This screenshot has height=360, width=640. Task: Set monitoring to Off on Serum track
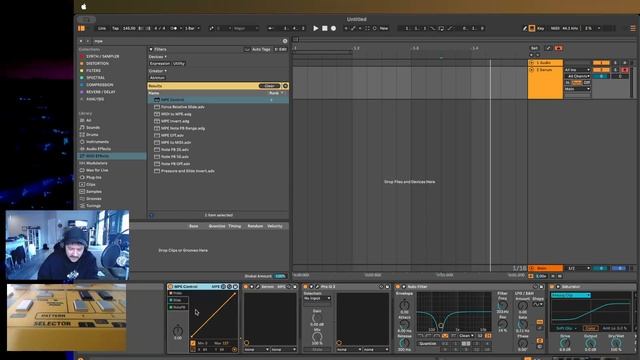pyautogui.click(x=587, y=82)
